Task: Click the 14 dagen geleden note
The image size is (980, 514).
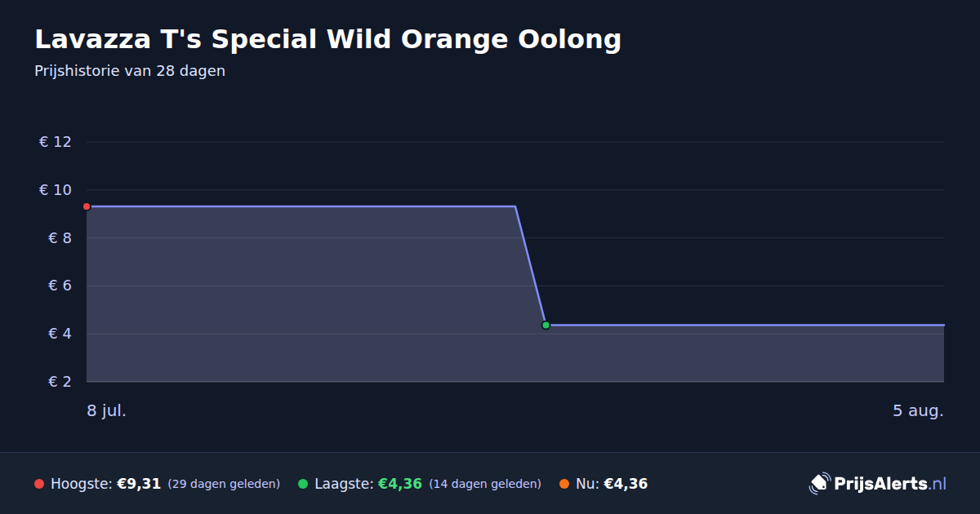Action: click(485, 484)
